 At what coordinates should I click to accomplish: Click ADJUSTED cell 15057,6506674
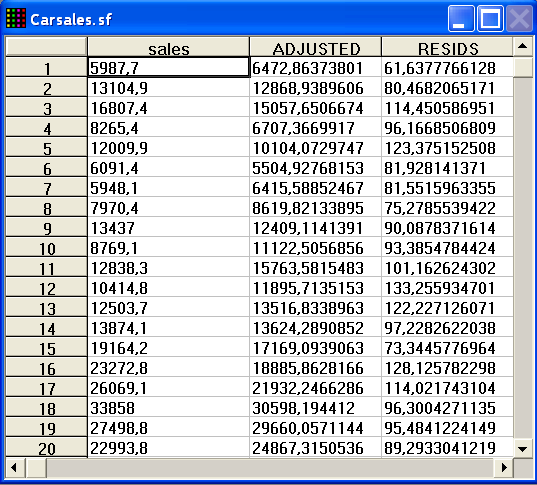point(315,107)
